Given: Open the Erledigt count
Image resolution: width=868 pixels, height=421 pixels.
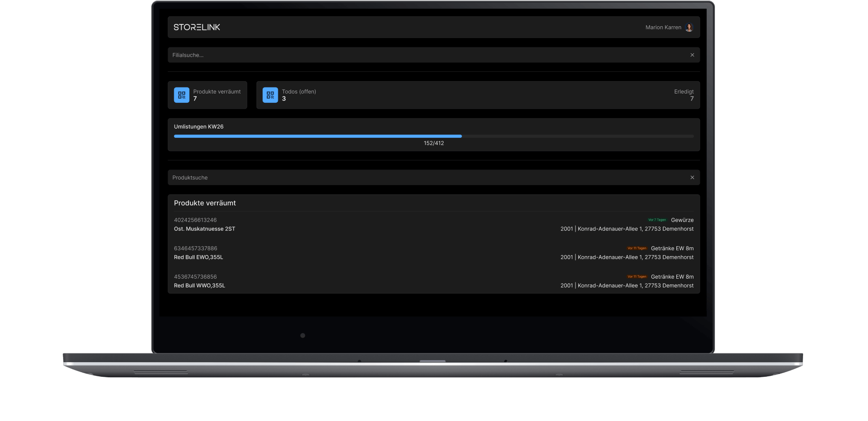Looking at the screenshot, I should (684, 95).
